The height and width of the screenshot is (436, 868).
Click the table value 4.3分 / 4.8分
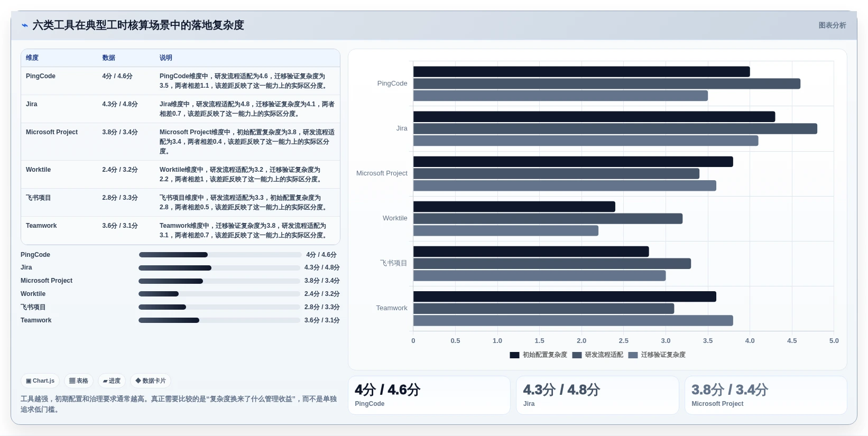[x=120, y=104]
